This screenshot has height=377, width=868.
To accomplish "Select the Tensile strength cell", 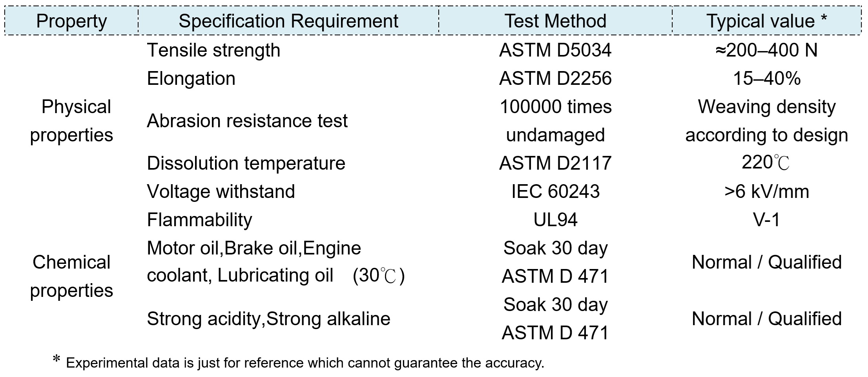I will pos(213,50).
